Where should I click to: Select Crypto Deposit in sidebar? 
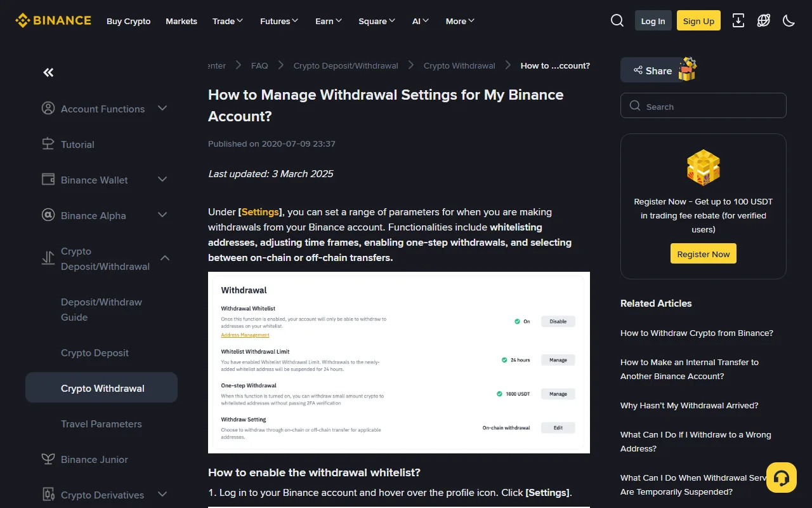pyautogui.click(x=95, y=352)
